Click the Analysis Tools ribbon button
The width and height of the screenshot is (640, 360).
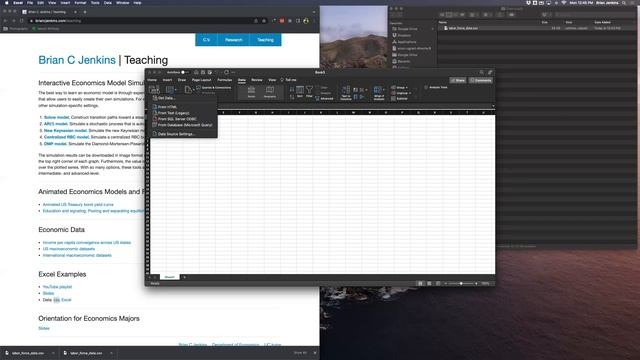click(436, 87)
